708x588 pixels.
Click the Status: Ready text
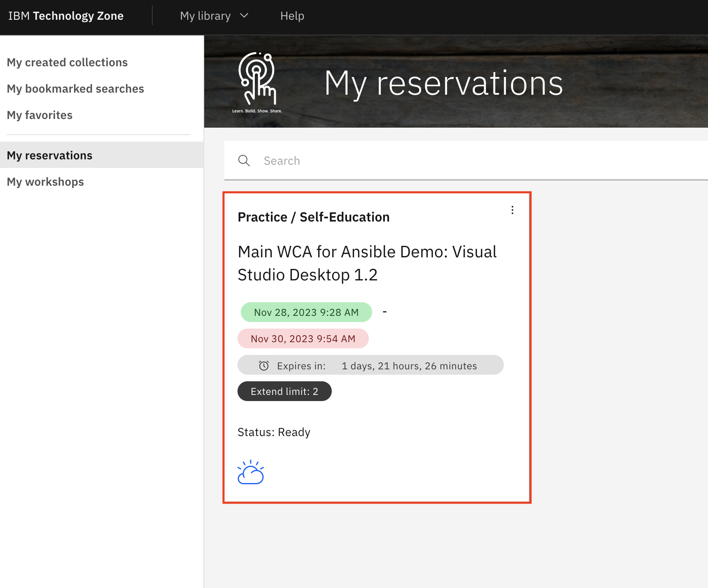pyautogui.click(x=274, y=432)
